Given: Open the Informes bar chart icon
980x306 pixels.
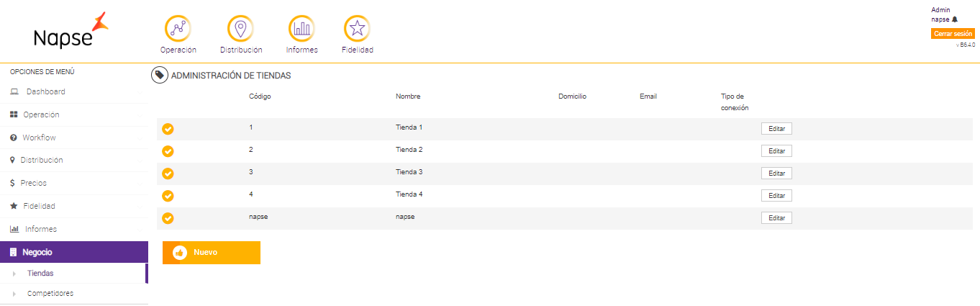Looking at the screenshot, I should pyautogui.click(x=301, y=29).
